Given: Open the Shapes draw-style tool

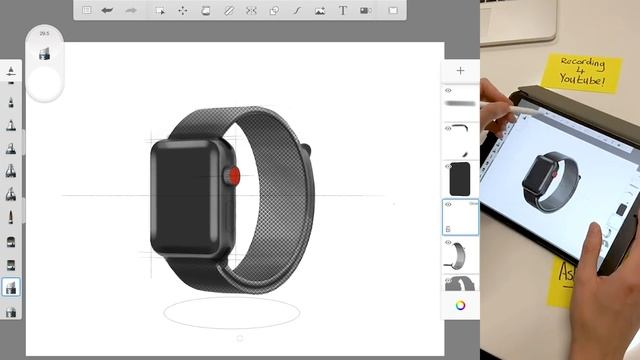Looking at the screenshot, I should (274, 11).
